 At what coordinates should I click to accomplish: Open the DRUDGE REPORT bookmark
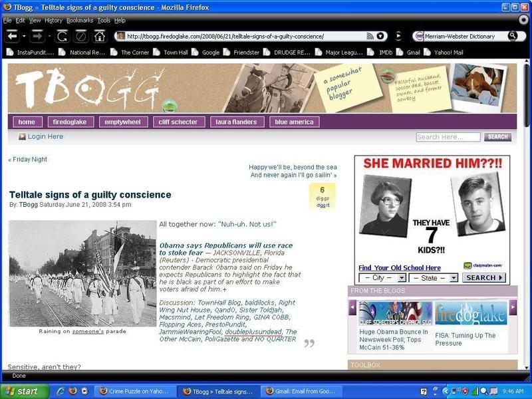pyautogui.click(x=287, y=53)
